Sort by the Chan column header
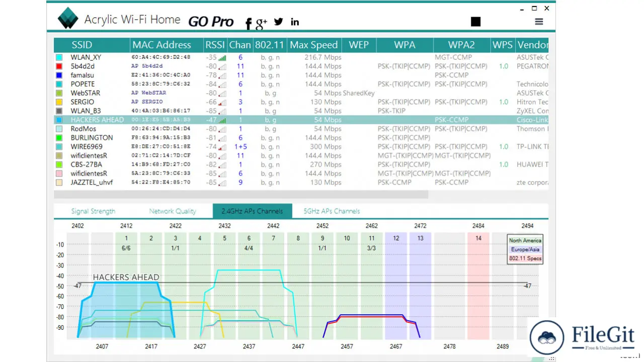644x362 pixels. coord(240,45)
